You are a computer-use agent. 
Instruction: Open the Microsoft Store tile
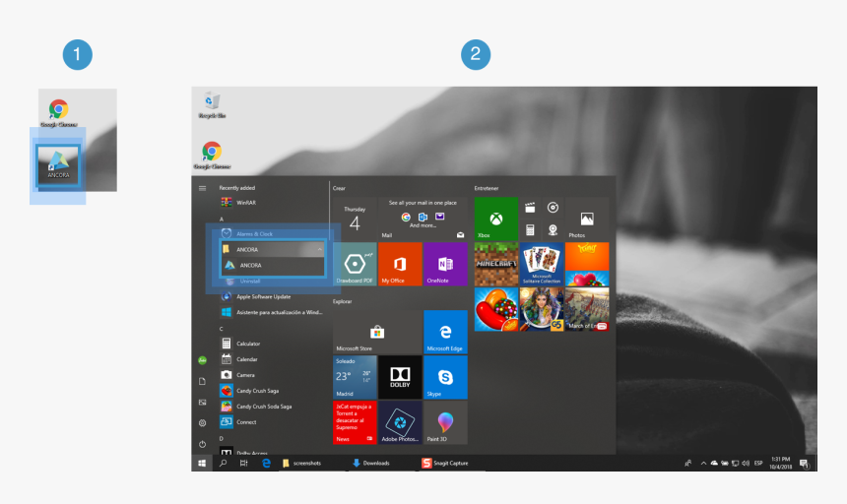coord(377,332)
